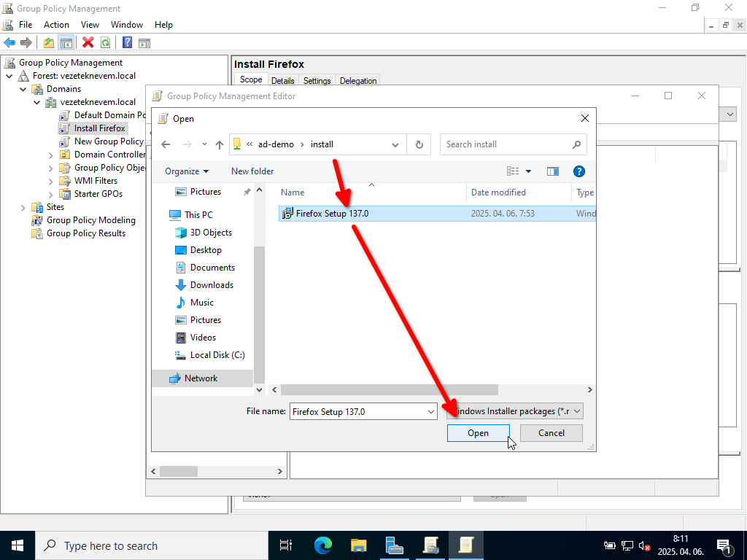Open the Help icon in Open dialog
Screen dimensions: 747x560
tap(579, 171)
